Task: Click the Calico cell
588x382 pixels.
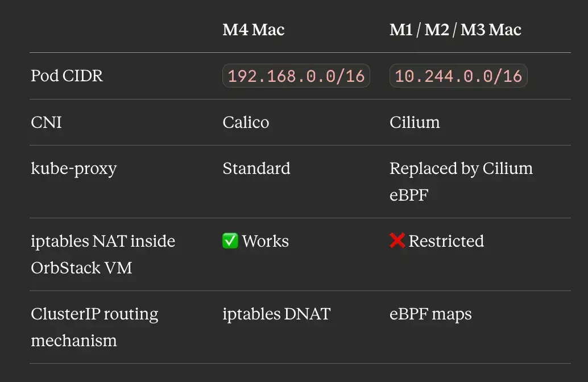Action: (246, 122)
